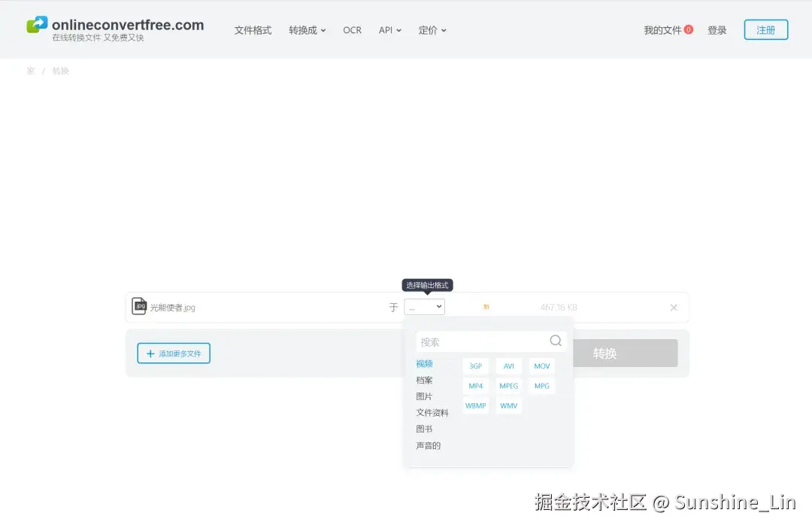The height and width of the screenshot is (528, 812).
Task: Click the 转换 convert button
Action: click(x=625, y=353)
